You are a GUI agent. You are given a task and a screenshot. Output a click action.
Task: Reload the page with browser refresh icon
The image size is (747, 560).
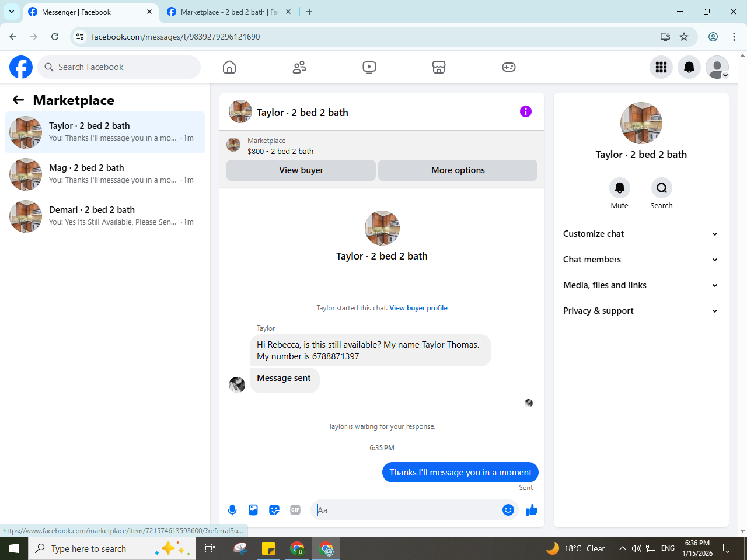(55, 37)
